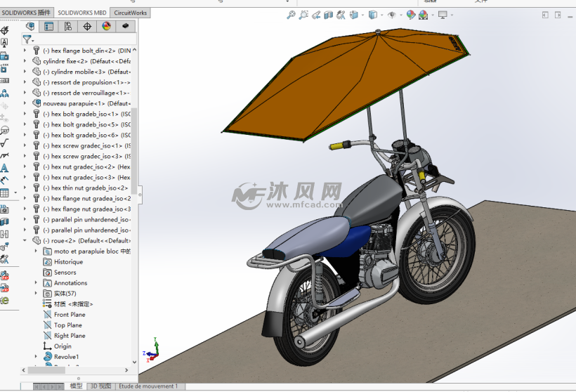Screen dimensions: 576x392
Task: Open the Edit Appearance color sphere
Action: coord(411,15)
